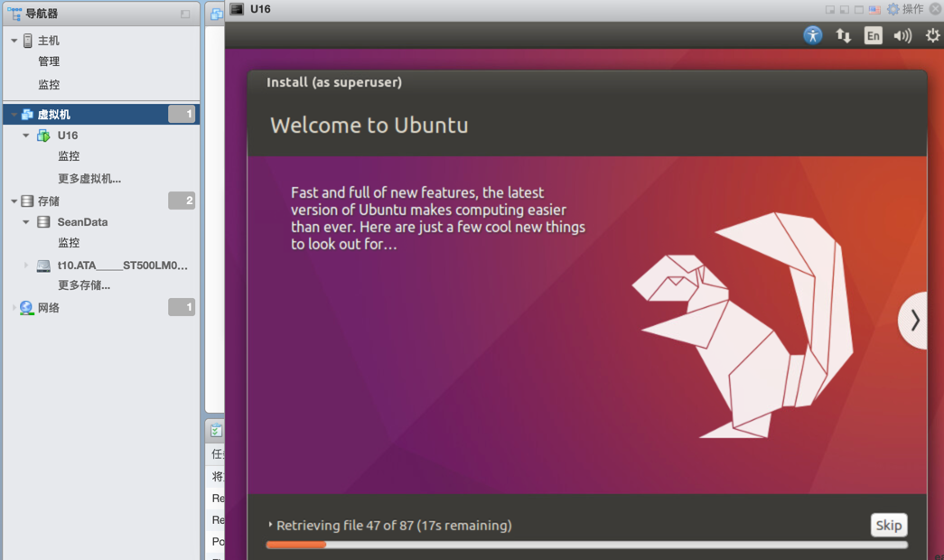Click the first console window resize icon

tap(830, 10)
